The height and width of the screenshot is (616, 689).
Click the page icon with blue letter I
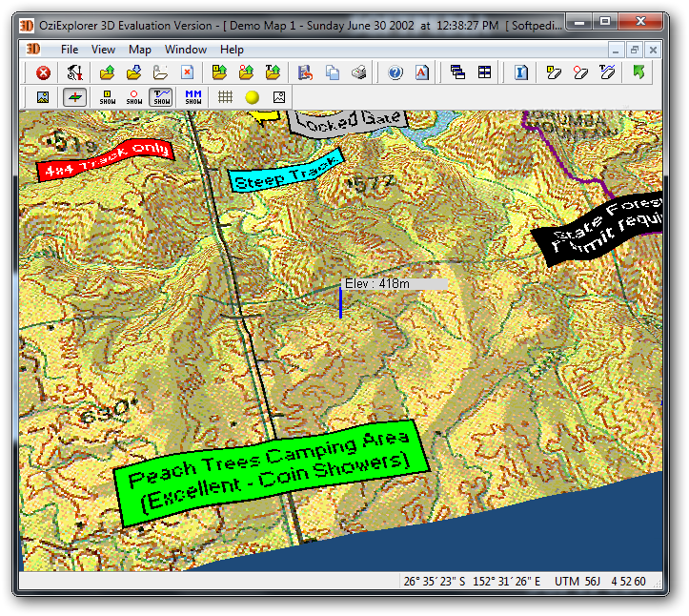[x=521, y=72]
